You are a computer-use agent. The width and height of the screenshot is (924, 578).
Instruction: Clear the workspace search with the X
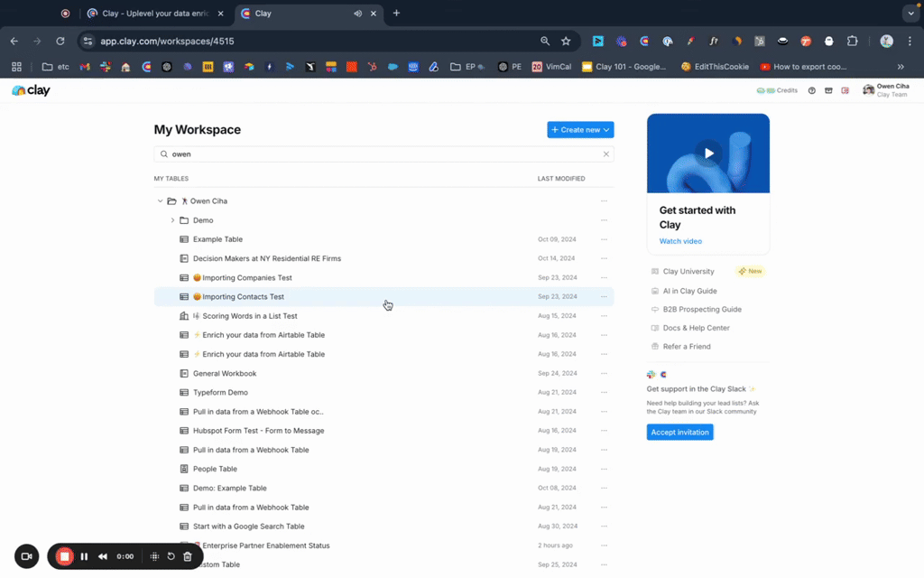point(606,154)
